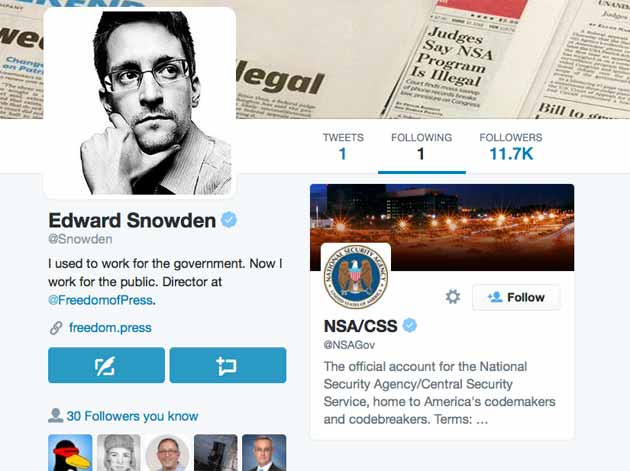
Task: Click the verified badge beside NSA/CSS
Action: pyautogui.click(x=410, y=325)
